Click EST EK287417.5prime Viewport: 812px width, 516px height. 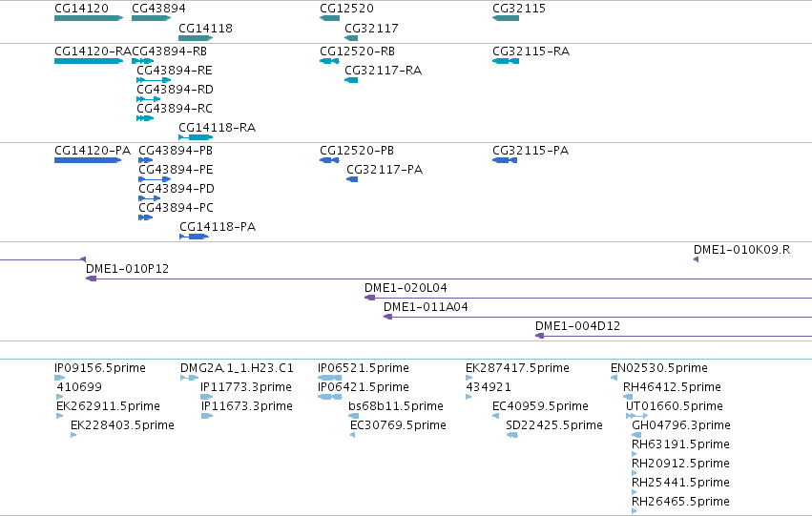(x=469, y=378)
